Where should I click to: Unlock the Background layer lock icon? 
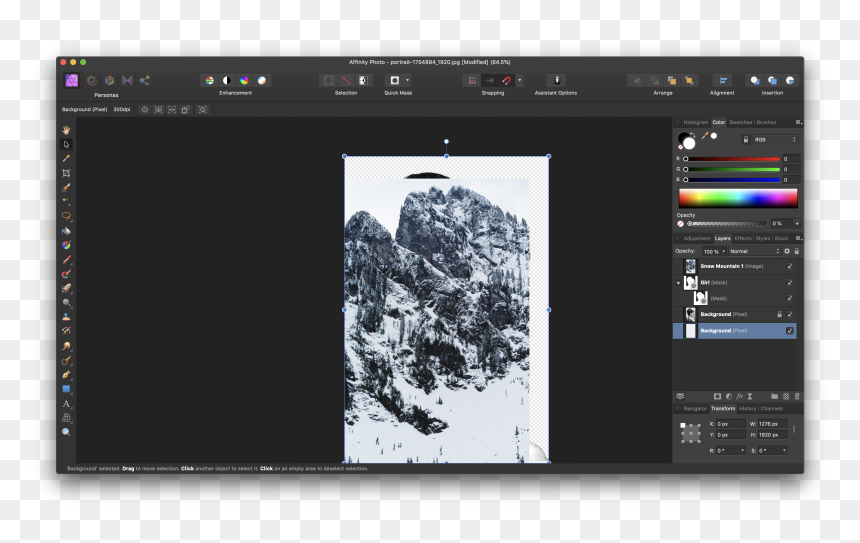779,315
